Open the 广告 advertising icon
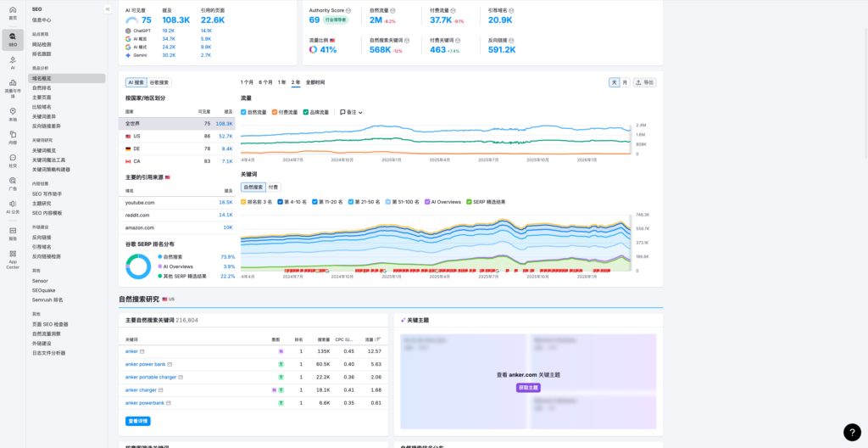The width and height of the screenshot is (868, 448). pyautogui.click(x=13, y=183)
